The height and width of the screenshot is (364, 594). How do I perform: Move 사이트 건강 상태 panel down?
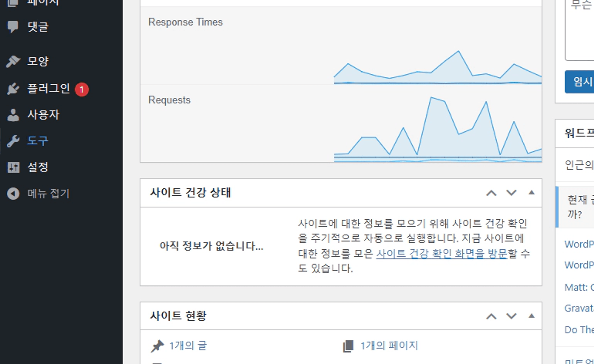(511, 193)
